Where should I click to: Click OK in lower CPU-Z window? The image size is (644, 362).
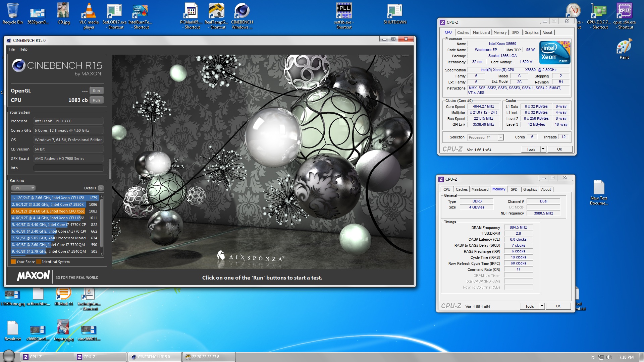(558, 306)
